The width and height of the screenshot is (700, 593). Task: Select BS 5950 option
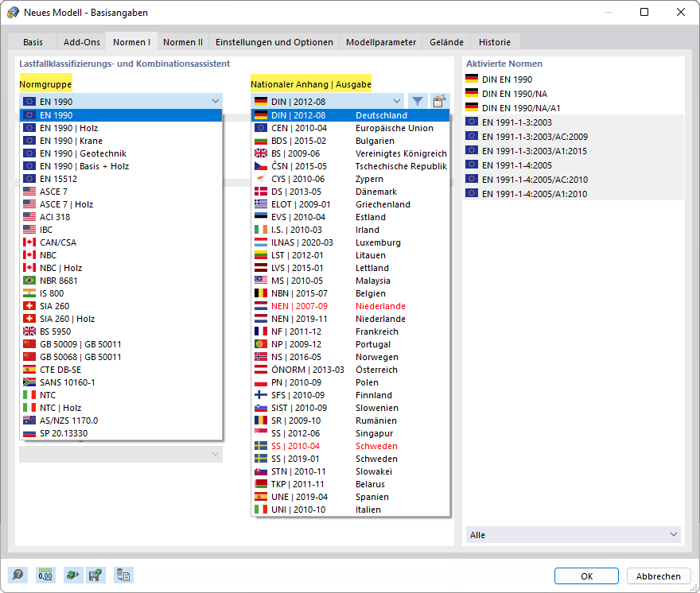click(x=121, y=331)
